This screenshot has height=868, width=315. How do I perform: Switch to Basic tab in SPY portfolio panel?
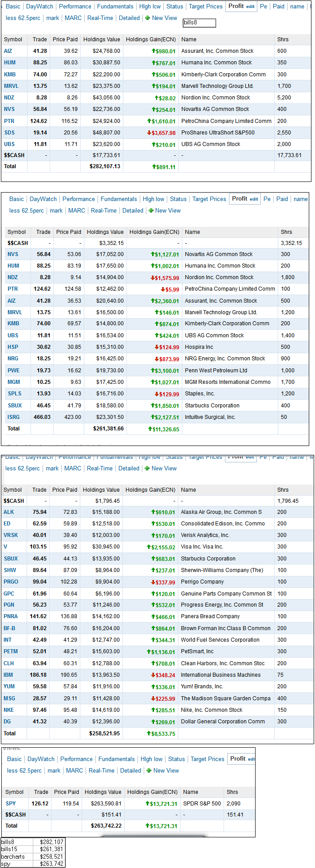coord(14,759)
